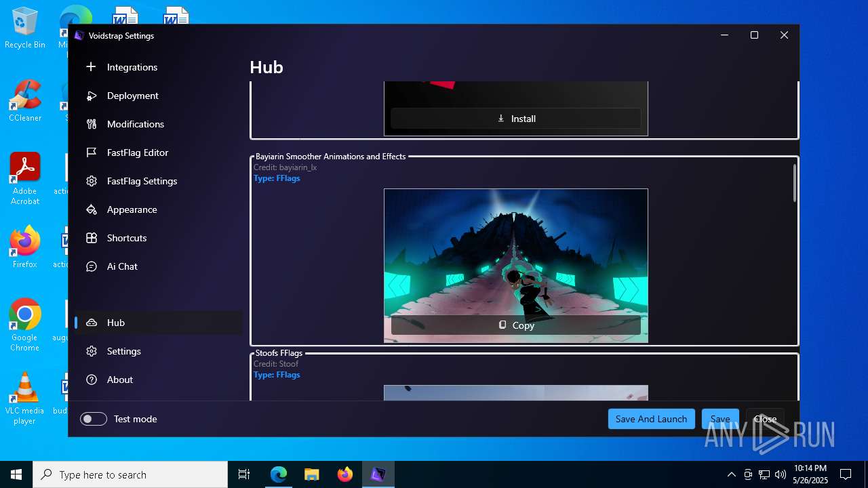
Task: Open Ai Chat page
Action: coord(158,266)
